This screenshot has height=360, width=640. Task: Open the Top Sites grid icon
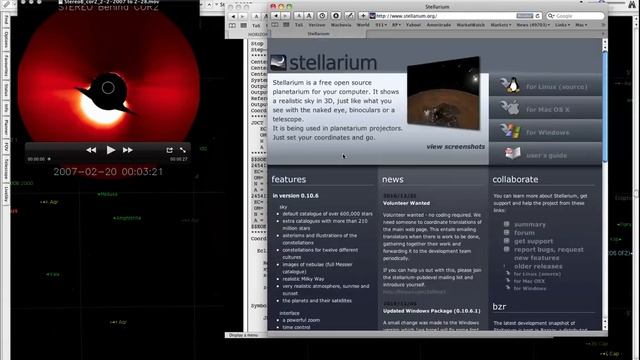286,25
